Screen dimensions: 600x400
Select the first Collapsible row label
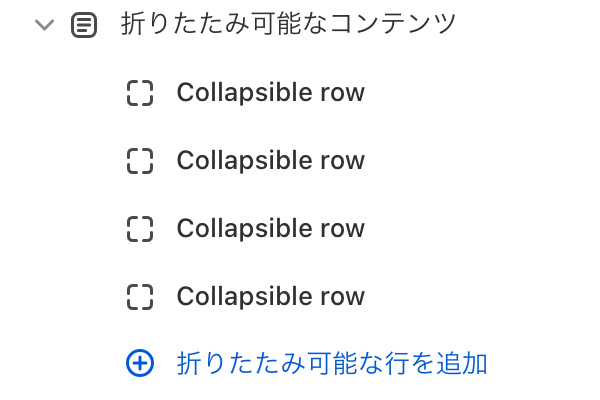coord(270,93)
